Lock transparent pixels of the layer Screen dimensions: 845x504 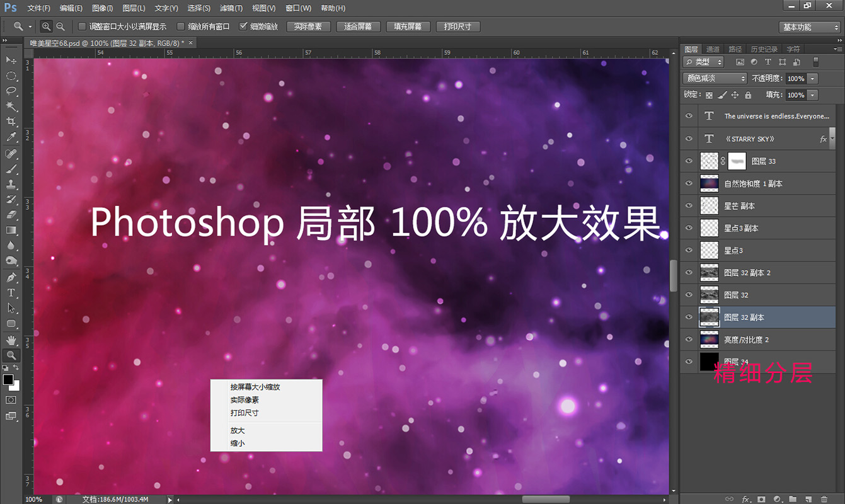click(x=709, y=95)
